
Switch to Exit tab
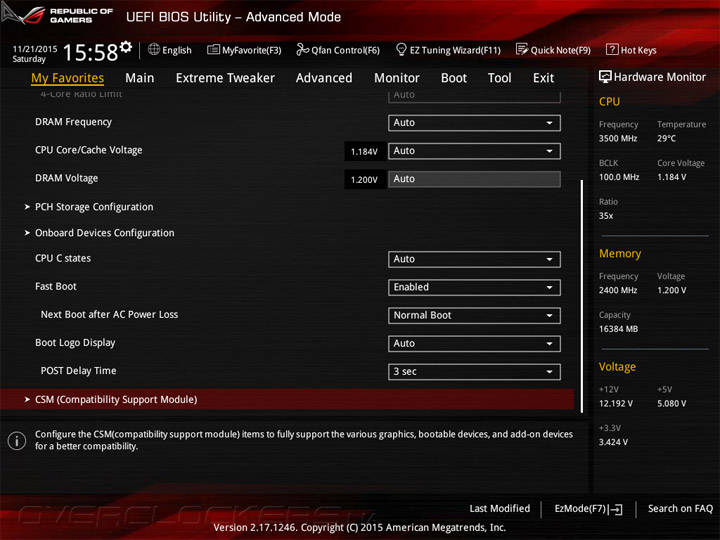point(543,78)
